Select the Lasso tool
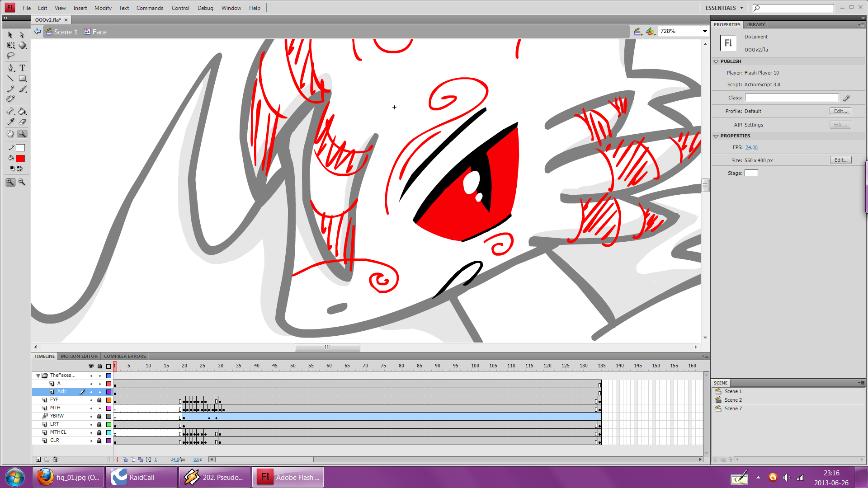Image resolution: width=868 pixels, height=488 pixels. [x=10, y=56]
